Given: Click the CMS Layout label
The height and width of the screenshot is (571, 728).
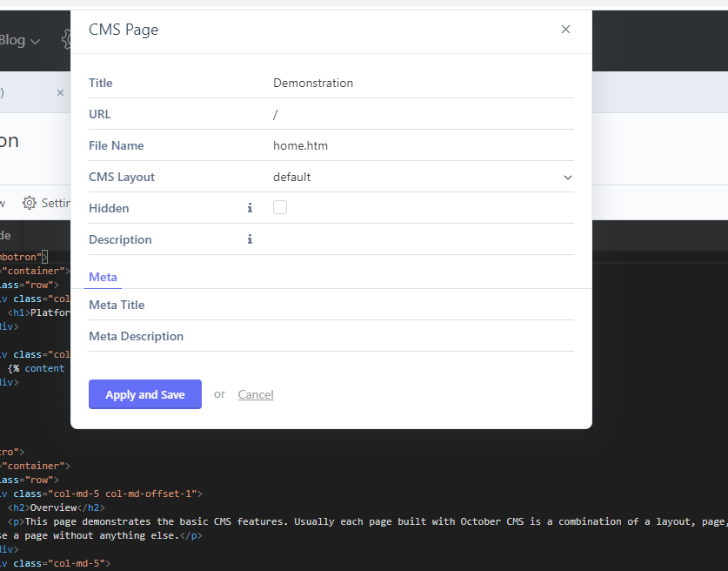Looking at the screenshot, I should 122,177.
